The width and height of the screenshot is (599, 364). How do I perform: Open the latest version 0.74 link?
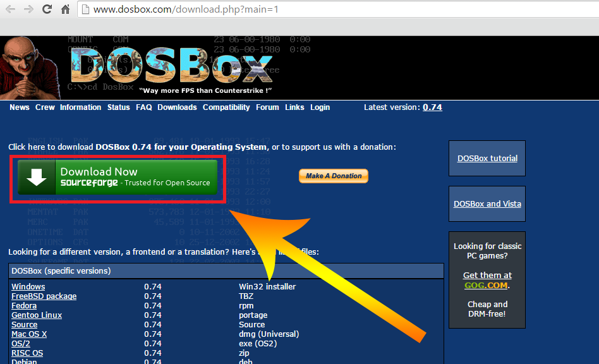coord(432,107)
